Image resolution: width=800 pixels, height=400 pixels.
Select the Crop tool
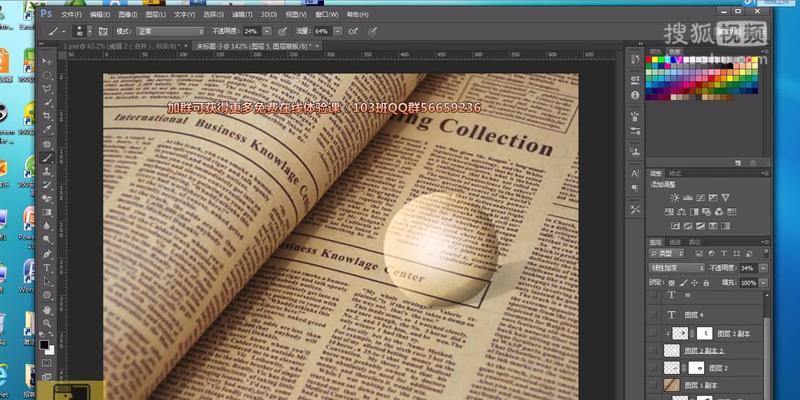[47, 116]
